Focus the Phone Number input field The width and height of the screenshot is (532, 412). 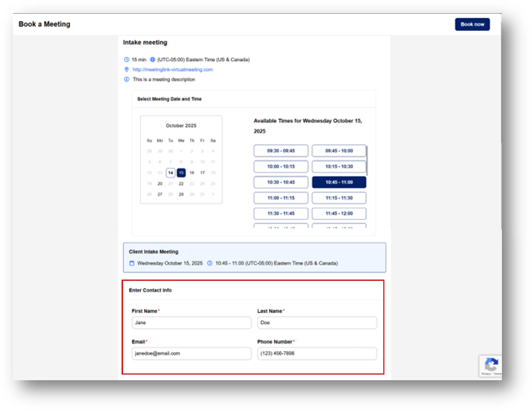[317, 353]
